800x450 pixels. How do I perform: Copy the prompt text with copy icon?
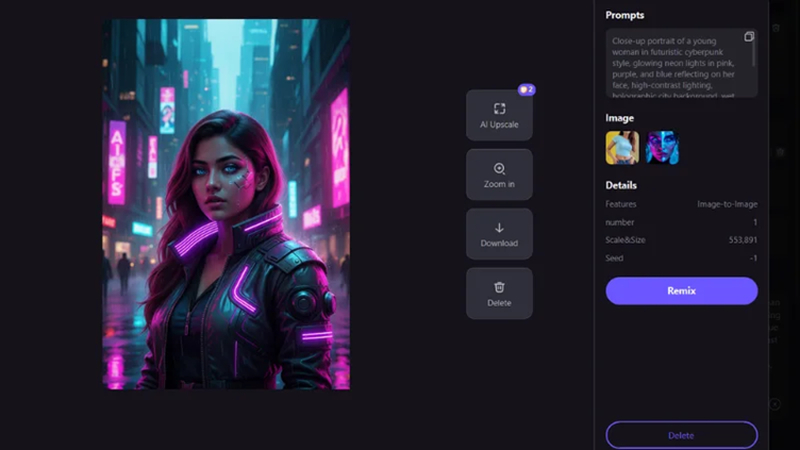(x=749, y=37)
